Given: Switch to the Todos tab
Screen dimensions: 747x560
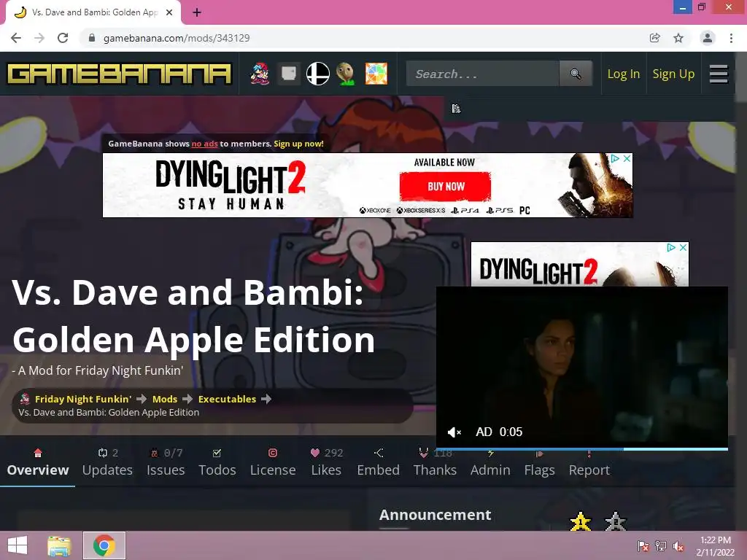Looking at the screenshot, I should coord(217,462).
